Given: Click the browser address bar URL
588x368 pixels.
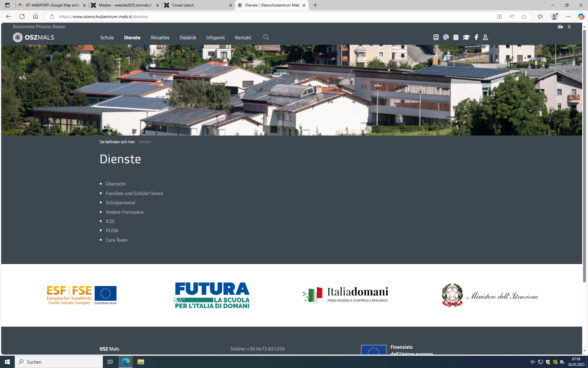Looking at the screenshot, I should click(104, 17).
